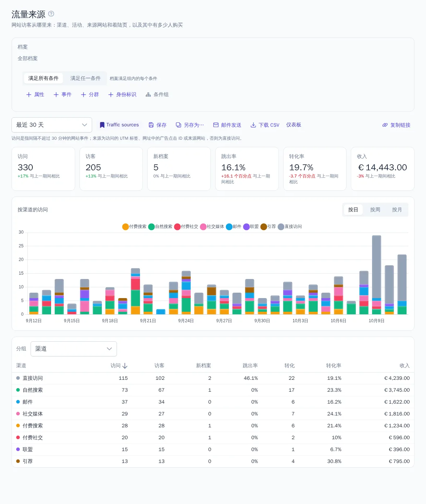The image size is (426, 504).
Task: Click the 自然搜索 row in channel table
Action: pyautogui.click(x=213, y=390)
